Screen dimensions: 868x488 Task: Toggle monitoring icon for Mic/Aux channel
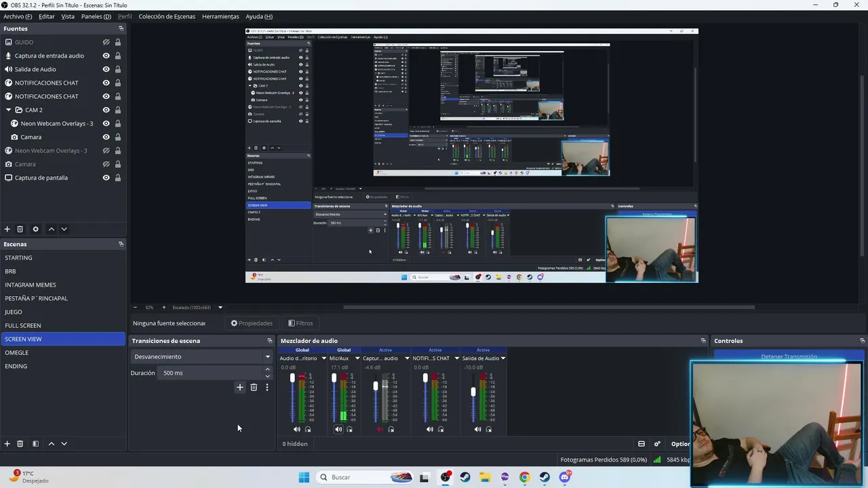[x=350, y=429]
